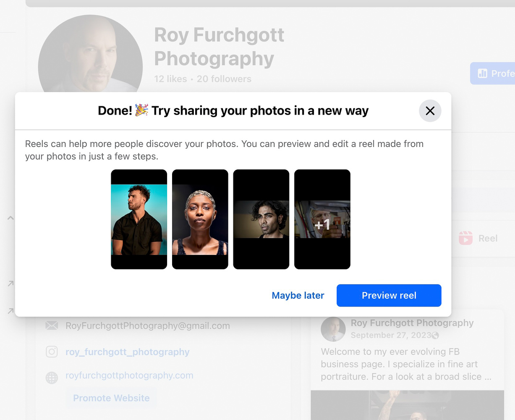Visit royfurchgottphotography.com link
Image resolution: width=515 pixels, height=420 pixels.
tap(129, 375)
